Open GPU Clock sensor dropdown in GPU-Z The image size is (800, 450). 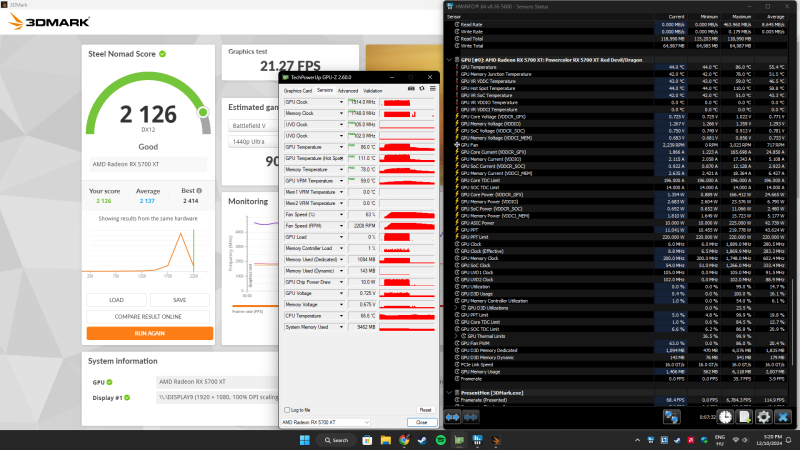click(x=341, y=102)
